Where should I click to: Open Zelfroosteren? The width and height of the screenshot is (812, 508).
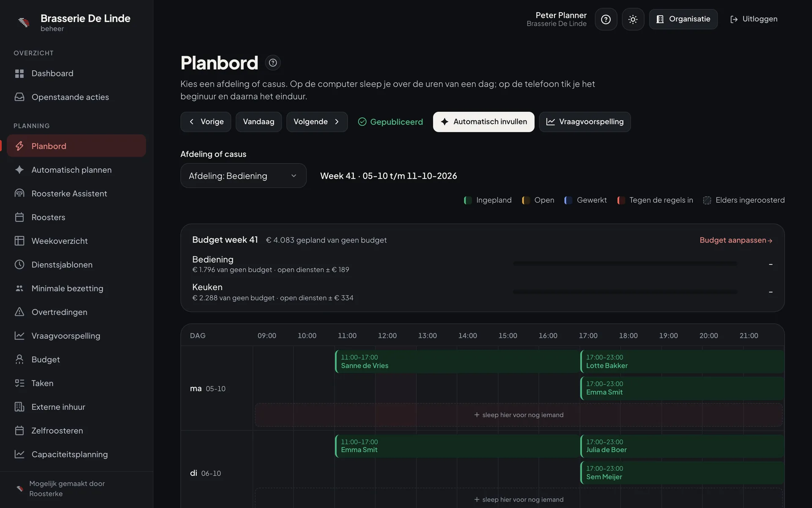tap(76, 431)
